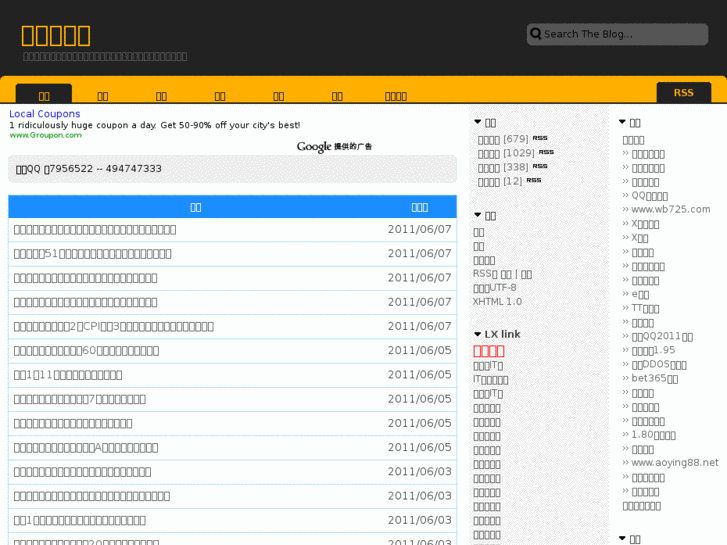Toggle the sidebar section above the XHTML 1.0 link
This screenshot has height=545, width=727.
[x=478, y=215]
